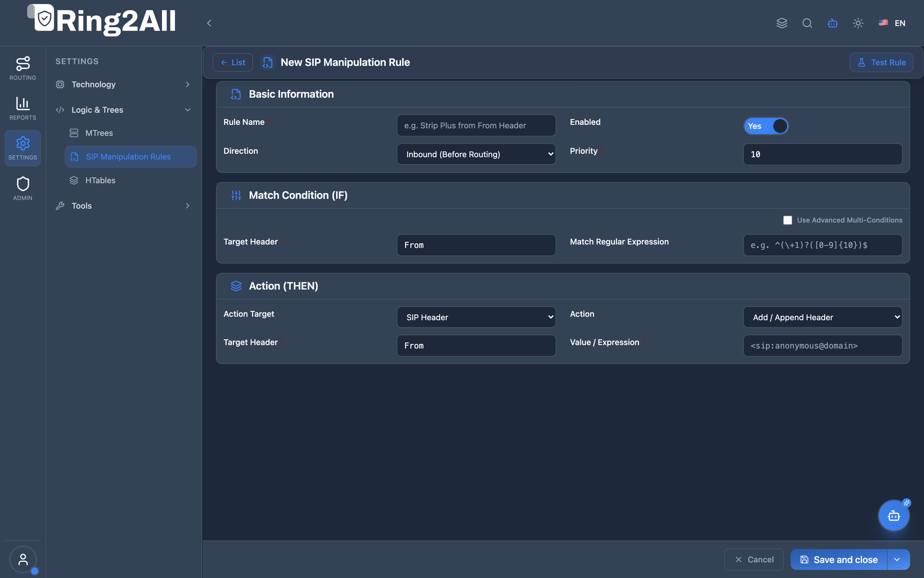The image size is (924, 578).
Task: Open the floating AI chatbot button
Action: coord(893,516)
